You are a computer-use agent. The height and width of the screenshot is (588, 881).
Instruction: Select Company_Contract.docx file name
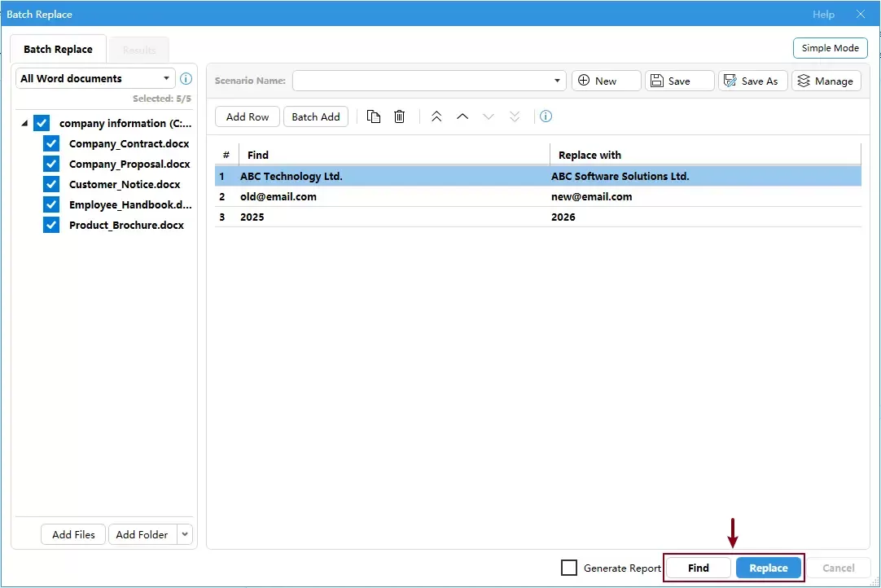[x=129, y=143]
